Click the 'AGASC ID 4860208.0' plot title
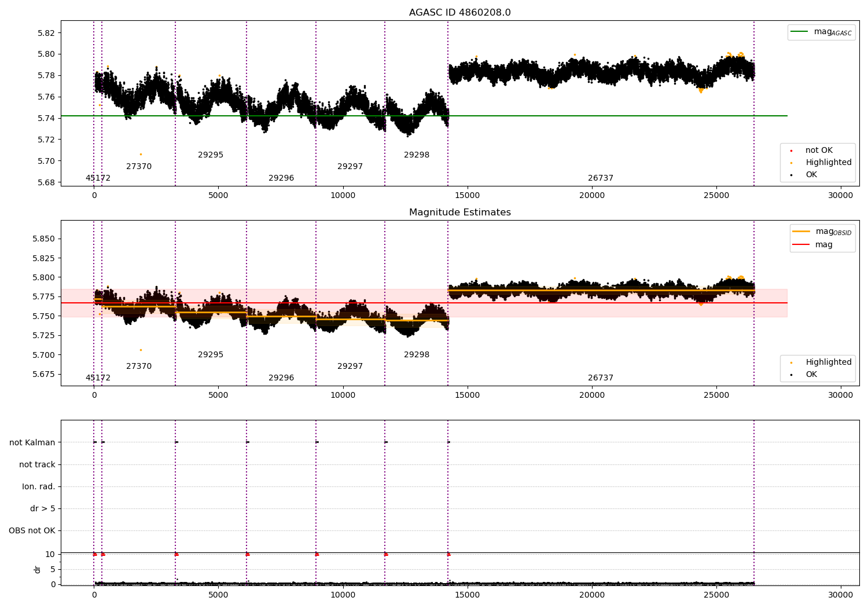 coord(459,13)
